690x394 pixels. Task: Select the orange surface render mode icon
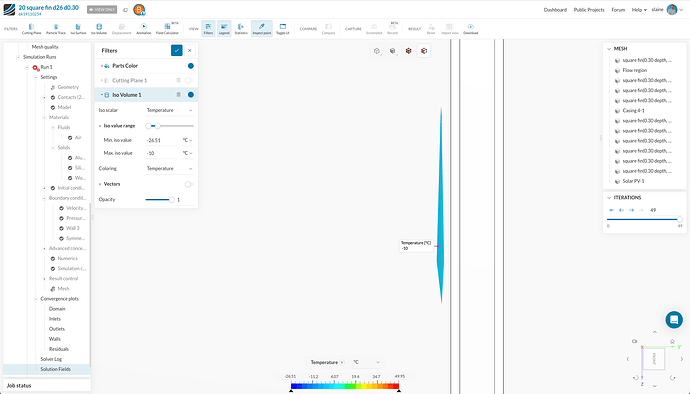tap(408, 51)
